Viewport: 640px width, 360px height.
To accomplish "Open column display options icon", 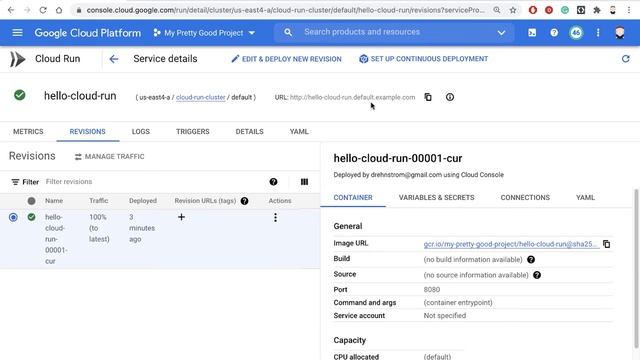I will [x=304, y=182].
